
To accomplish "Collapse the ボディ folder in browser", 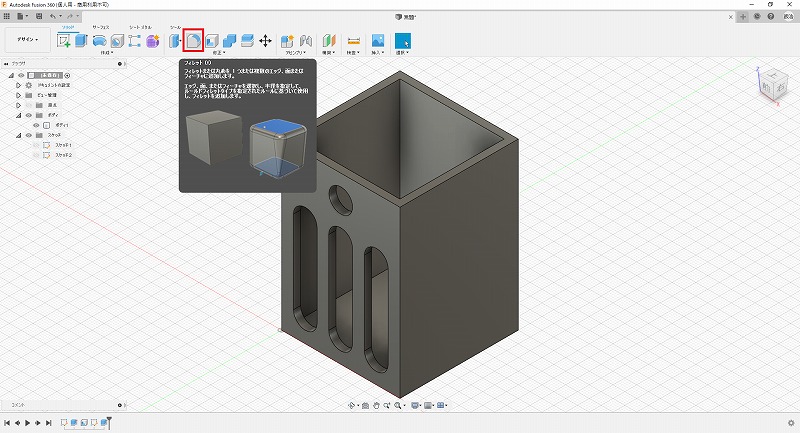I will click(x=17, y=115).
